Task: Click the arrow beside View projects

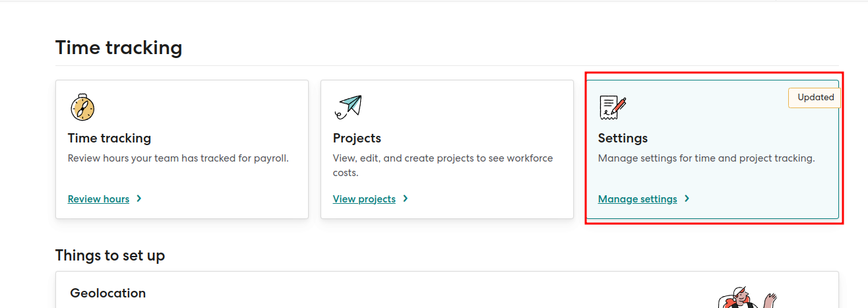Action: pyautogui.click(x=406, y=199)
